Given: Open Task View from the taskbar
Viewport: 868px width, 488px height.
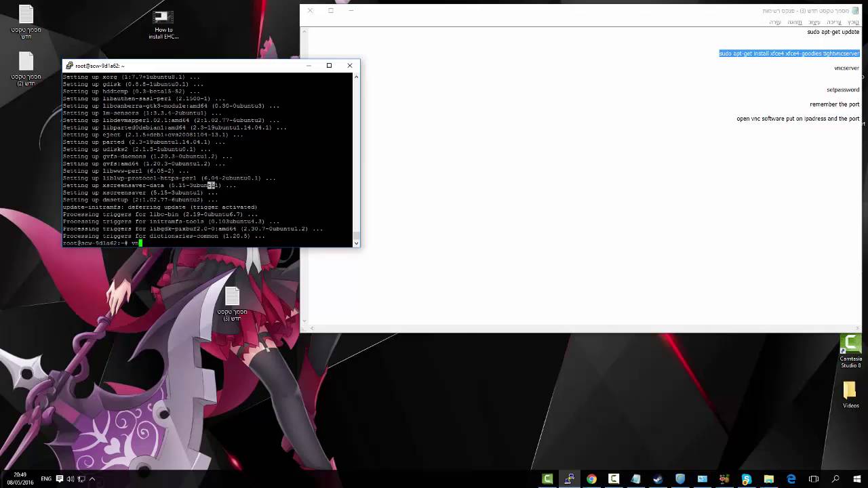Looking at the screenshot, I should (813, 479).
